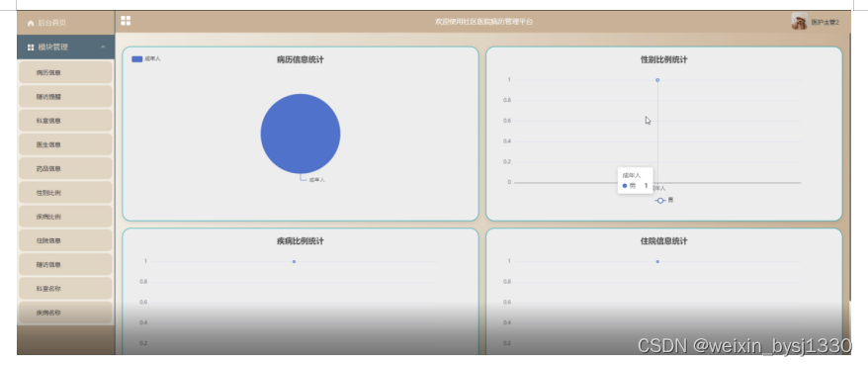Click the 住院信息统计 chart title
The height and width of the screenshot is (366, 868).
coord(663,241)
